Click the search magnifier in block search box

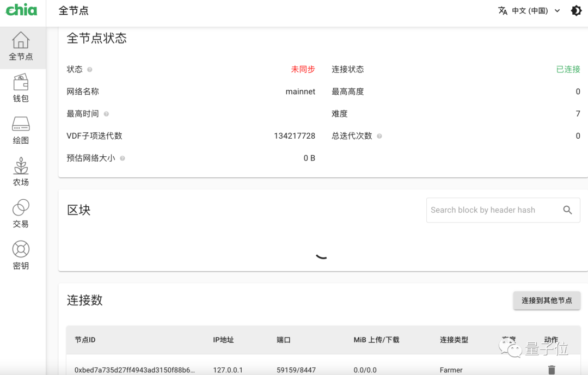568,210
